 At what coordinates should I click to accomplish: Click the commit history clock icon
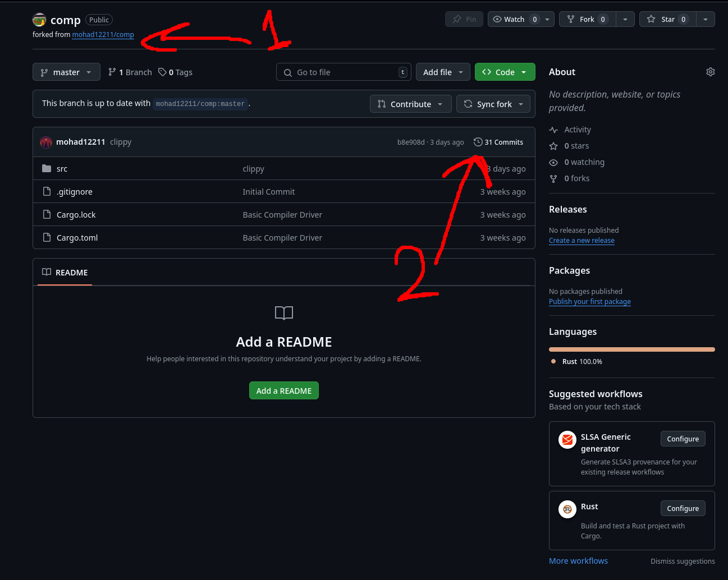tap(478, 142)
